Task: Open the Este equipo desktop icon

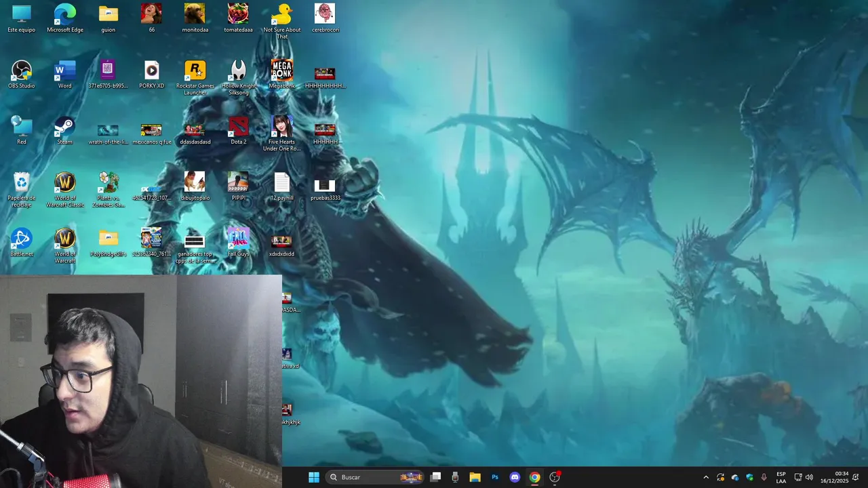Action: [22, 18]
